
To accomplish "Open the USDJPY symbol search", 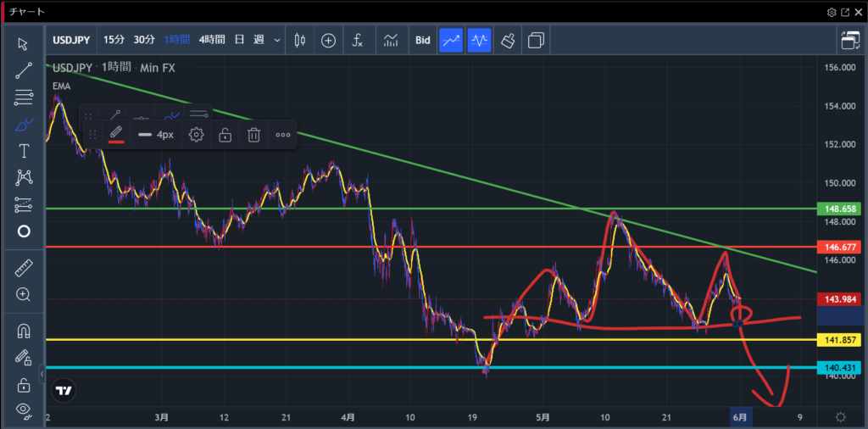I will (73, 40).
